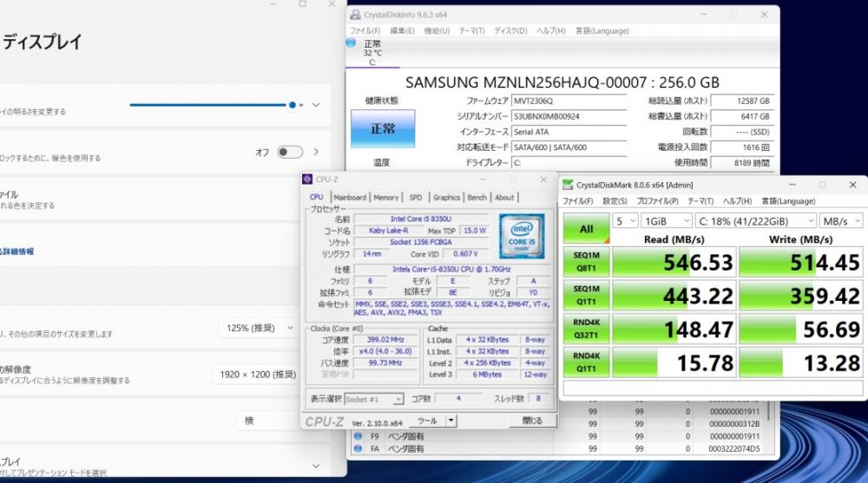868x483 pixels.
Task: Run the RND4K Q1T1 benchmark
Action: click(586, 362)
